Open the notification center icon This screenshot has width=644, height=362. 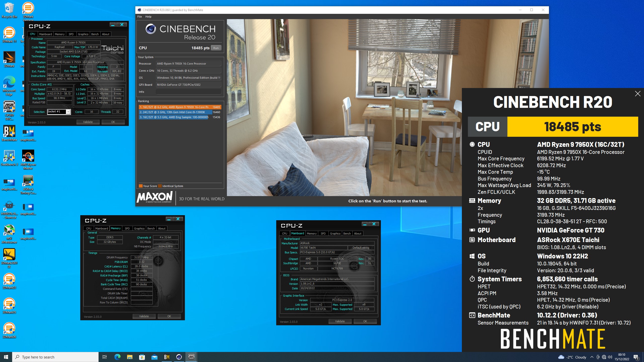point(636,357)
